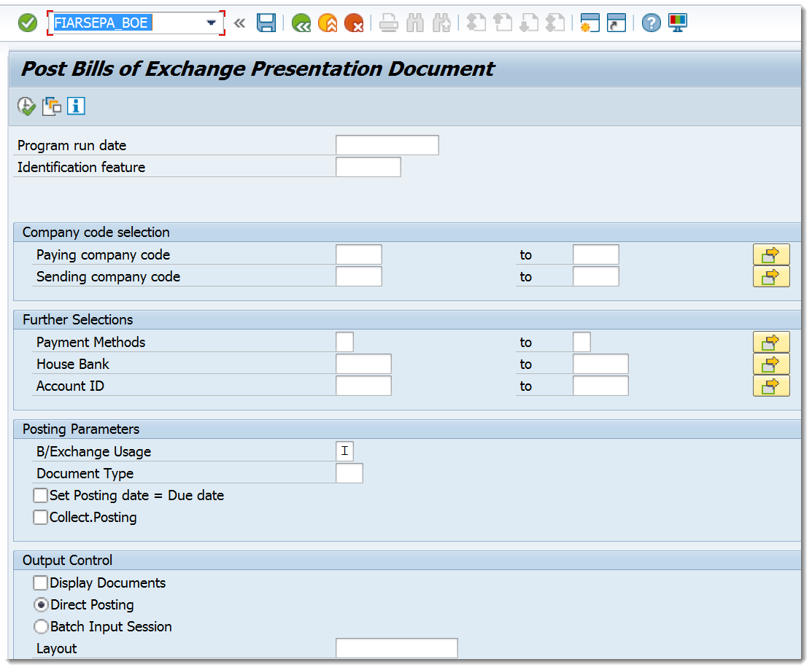Click the green Back icon
This screenshot has height=670, width=812.
pyautogui.click(x=301, y=23)
